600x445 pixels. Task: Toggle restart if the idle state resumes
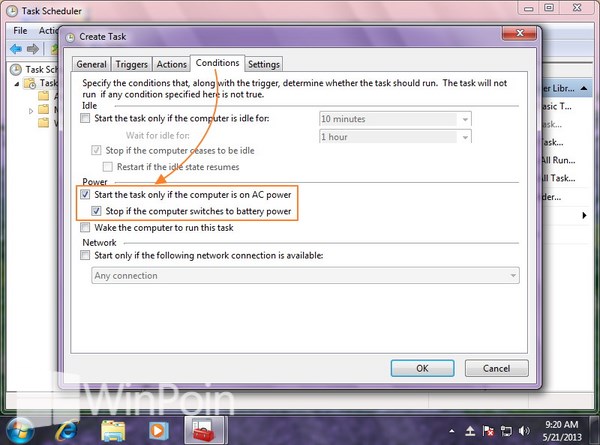coord(108,167)
